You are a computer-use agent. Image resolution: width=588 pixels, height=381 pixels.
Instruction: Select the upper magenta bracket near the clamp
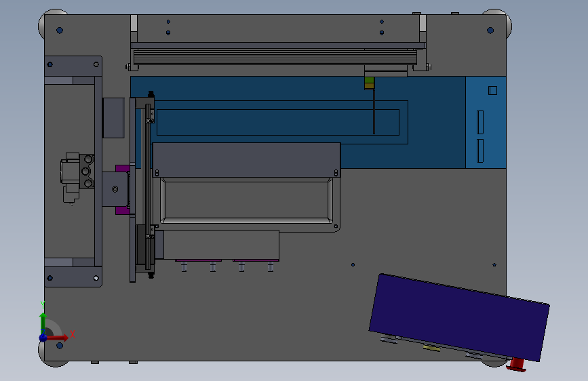(123, 168)
